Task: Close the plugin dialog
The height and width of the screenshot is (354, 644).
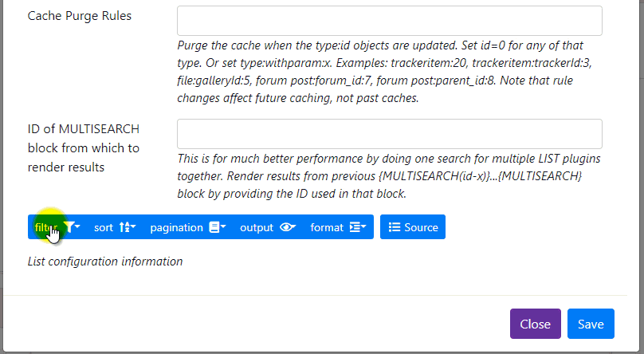Action: tap(535, 324)
